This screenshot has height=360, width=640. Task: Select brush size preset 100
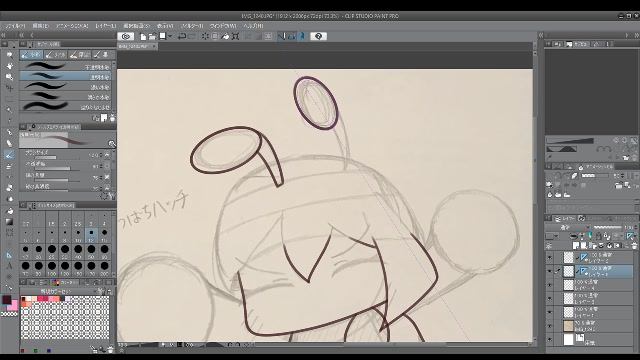tap(52, 268)
